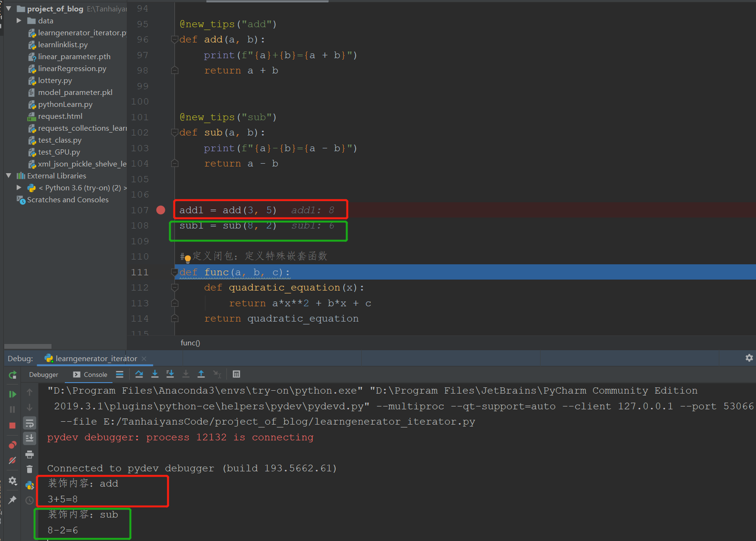Open console history clock icon
Viewport: 756px width, 541px height.
30,500
